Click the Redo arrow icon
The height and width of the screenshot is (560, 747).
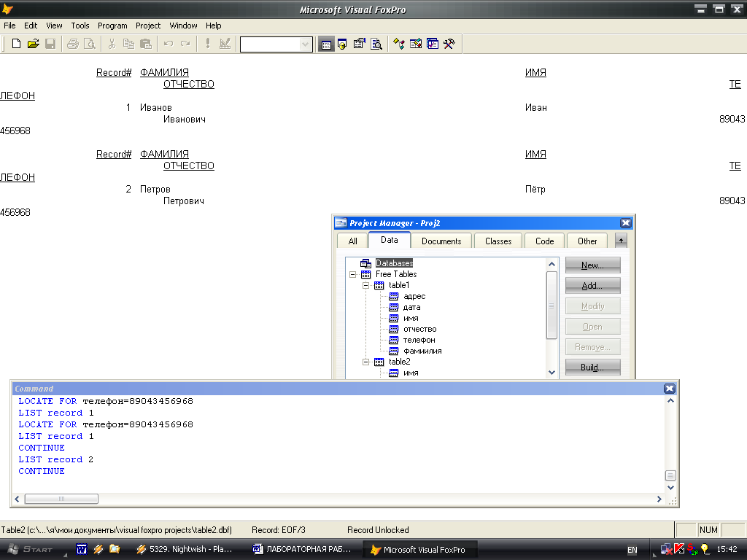185,44
